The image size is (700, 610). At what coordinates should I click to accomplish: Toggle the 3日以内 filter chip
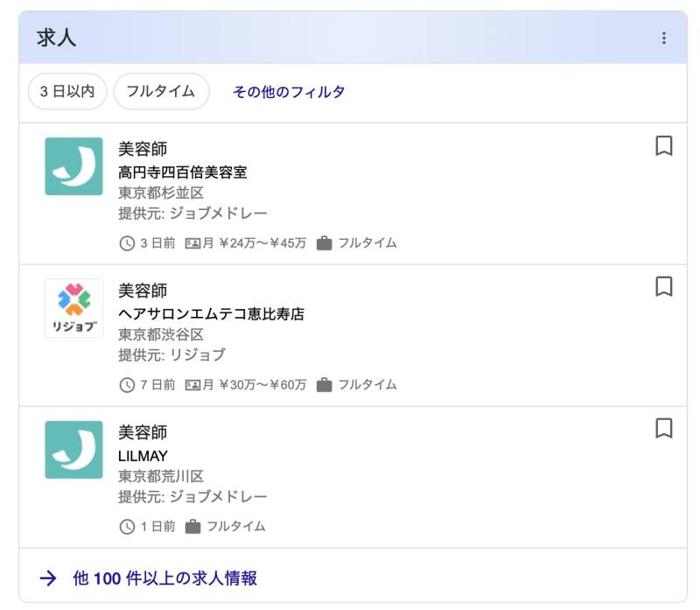67,91
